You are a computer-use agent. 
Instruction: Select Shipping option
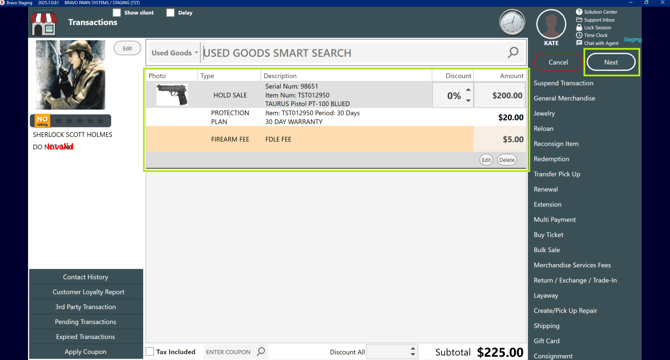coord(546,325)
